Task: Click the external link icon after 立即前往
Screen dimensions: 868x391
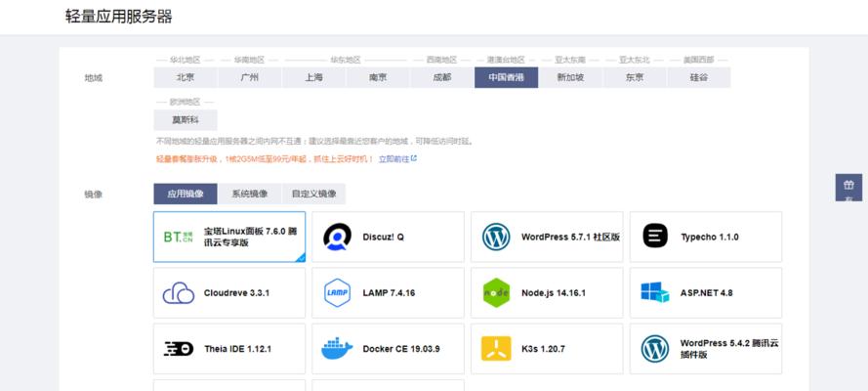Action: tap(414, 158)
